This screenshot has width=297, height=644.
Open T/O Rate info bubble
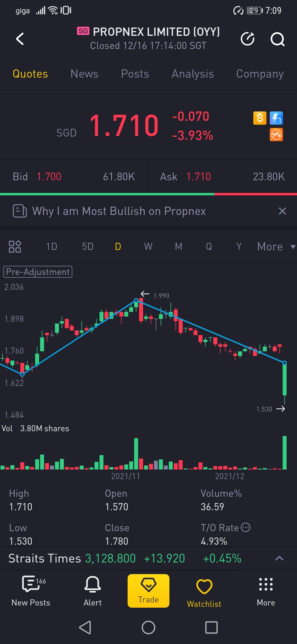246,527
